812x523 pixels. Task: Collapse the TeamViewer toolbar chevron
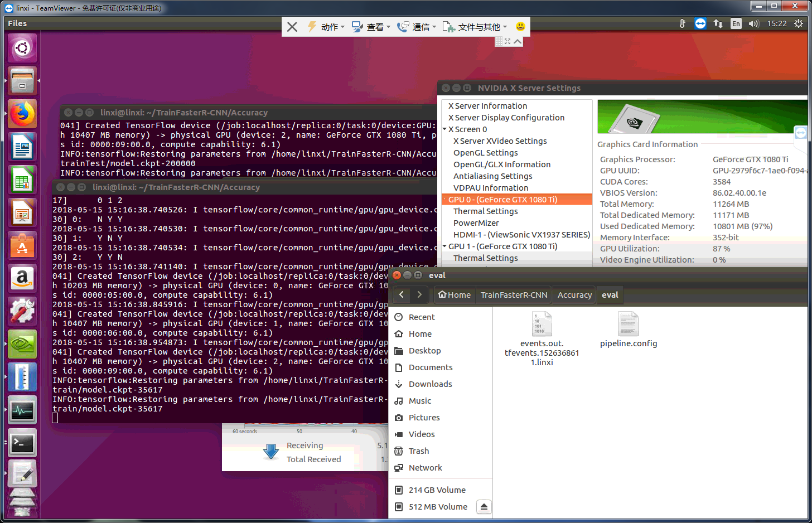point(518,41)
